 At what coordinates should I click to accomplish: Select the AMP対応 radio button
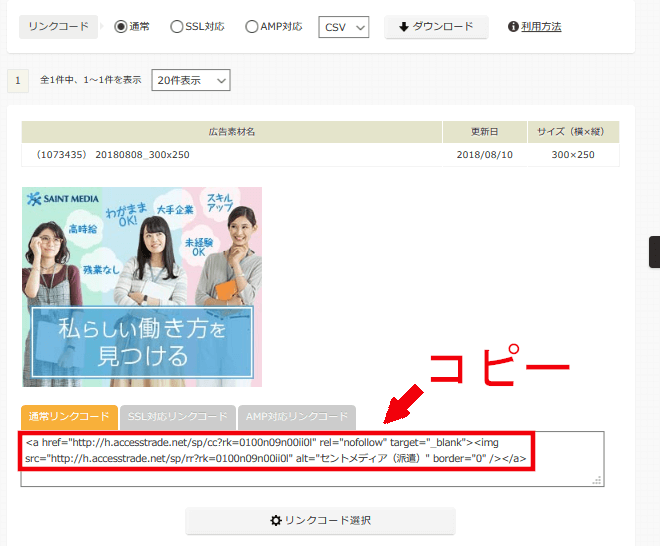[251, 27]
